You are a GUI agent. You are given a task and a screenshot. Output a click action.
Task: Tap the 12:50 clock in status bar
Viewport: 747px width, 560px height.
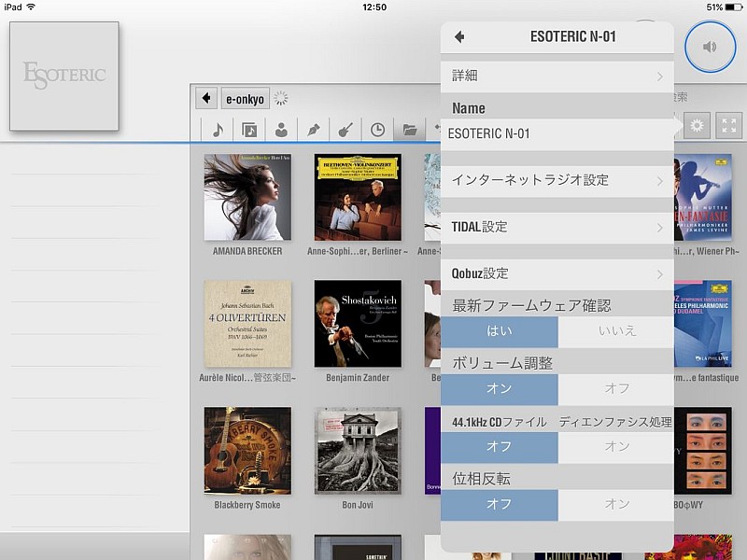coord(374,7)
